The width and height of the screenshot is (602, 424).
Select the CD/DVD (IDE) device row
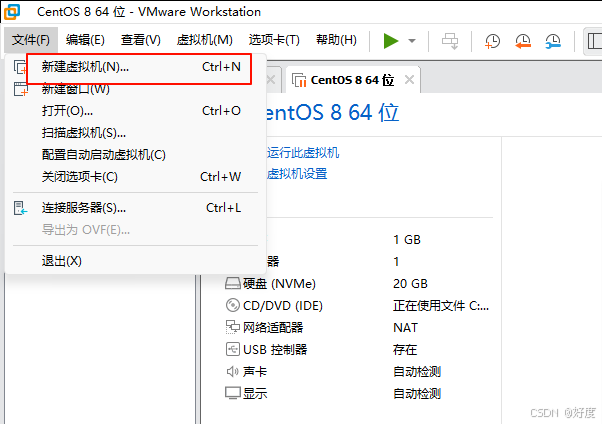pyautogui.click(x=359, y=305)
